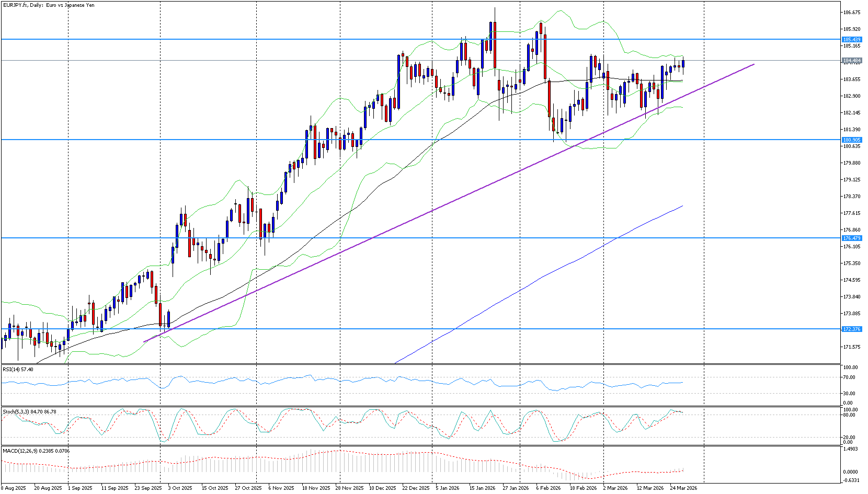Click the RSI 70.00 level scale label
Screen dimensions: 868x494
tap(850, 377)
